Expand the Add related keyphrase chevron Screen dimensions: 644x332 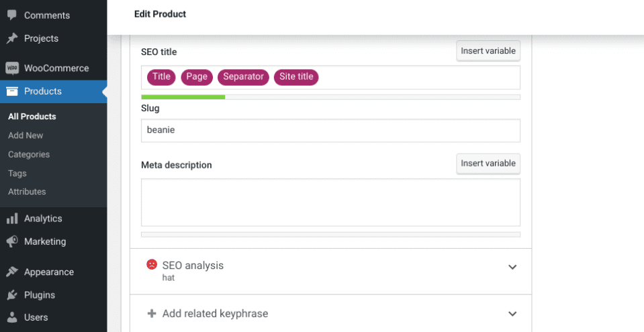512,314
